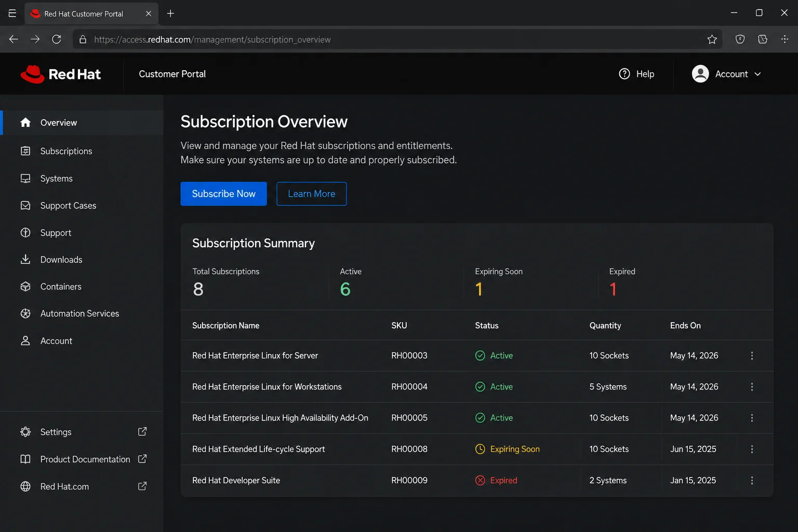The height and width of the screenshot is (532, 798).
Task: Click the Red Hat.com globe icon
Action: [25, 486]
